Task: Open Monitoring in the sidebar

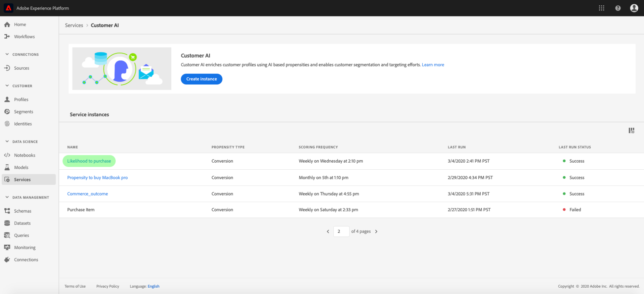Action: click(25, 247)
